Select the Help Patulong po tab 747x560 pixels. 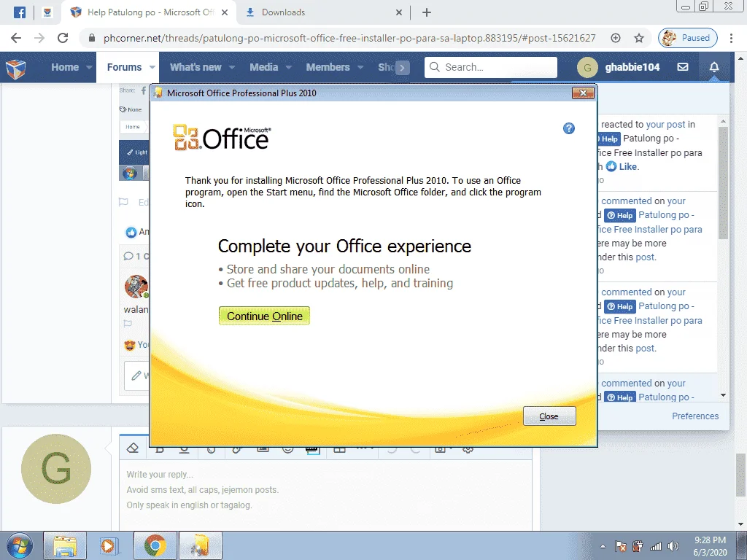point(147,12)
